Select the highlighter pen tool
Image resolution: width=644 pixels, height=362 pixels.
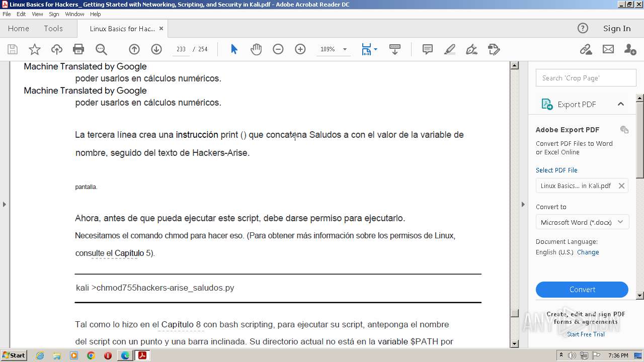click(x=450, y=49)
